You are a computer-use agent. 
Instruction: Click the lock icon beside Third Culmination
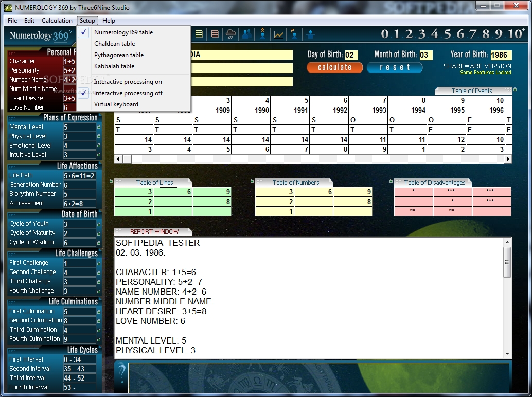point(99,330)
